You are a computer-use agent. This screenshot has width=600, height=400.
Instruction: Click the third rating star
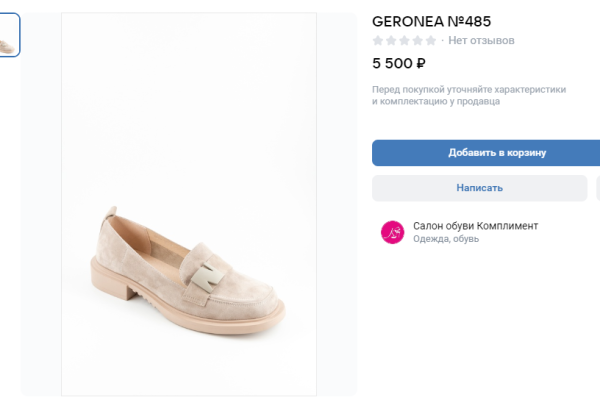click(404, 41)
